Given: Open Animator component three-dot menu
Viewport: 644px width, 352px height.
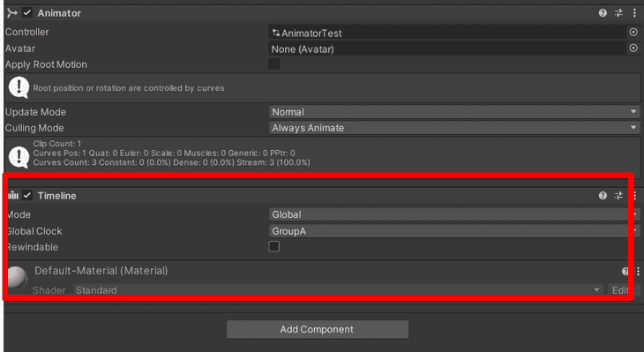Looking at the screenshot, I should point(634,12).
